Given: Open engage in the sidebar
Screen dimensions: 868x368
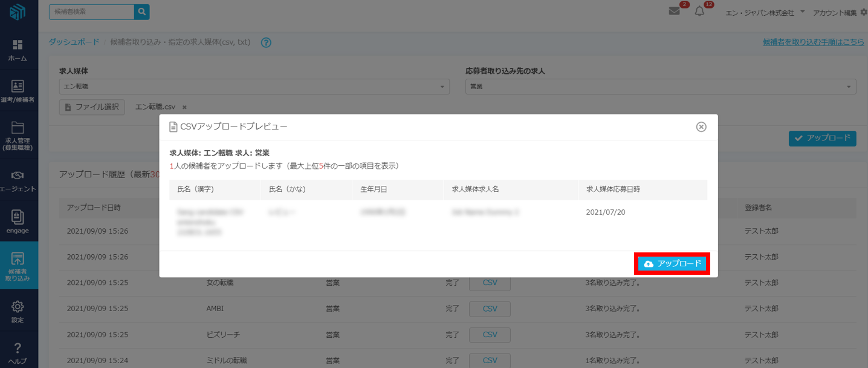Looking at the screenshot, I should pyautogui.click(x=18, y=222).
